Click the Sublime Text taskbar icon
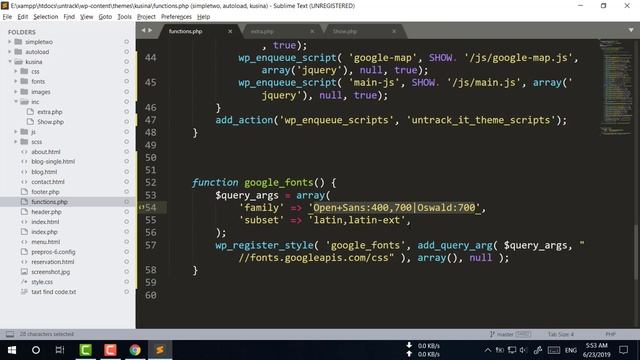This screenshot has width=640, height=360. [160, 350]
